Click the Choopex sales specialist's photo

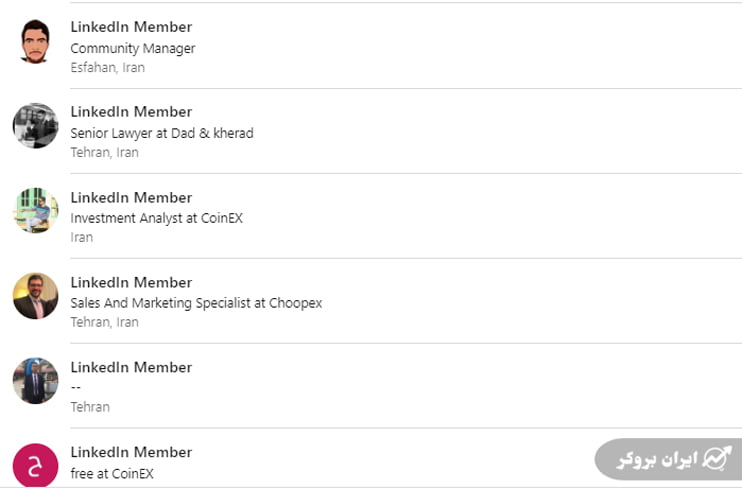tap(35, 296)
